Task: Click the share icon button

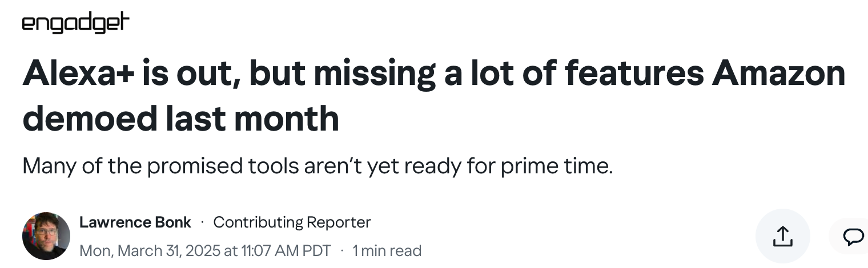Action: point(782,236)
